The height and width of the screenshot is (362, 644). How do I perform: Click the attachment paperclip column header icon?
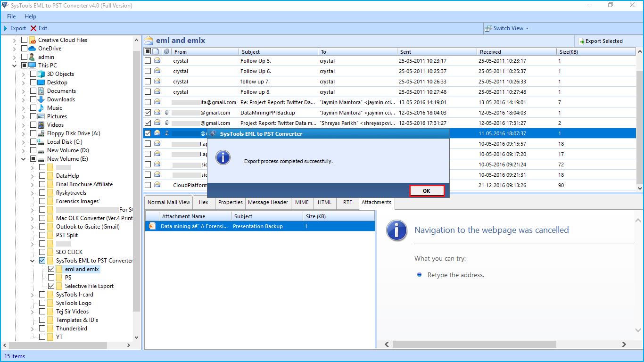coord(166,51)
